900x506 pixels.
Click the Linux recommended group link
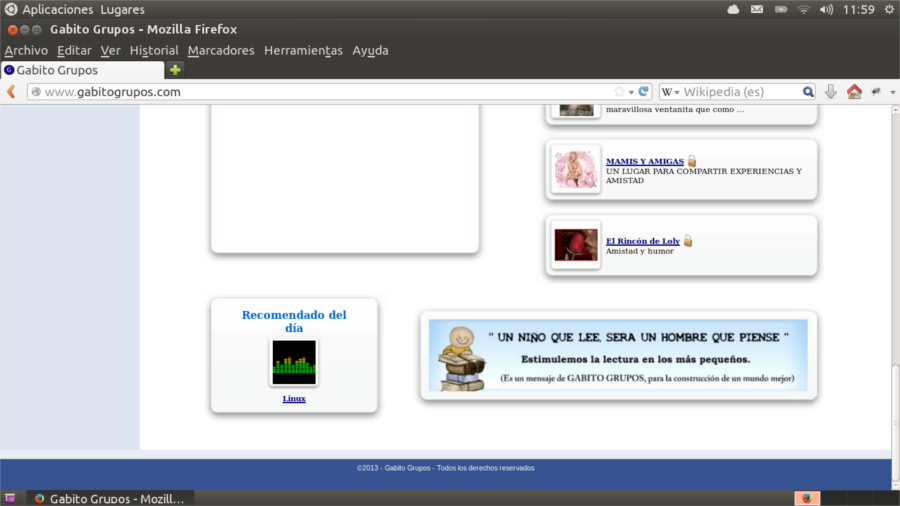coord(294,399)
